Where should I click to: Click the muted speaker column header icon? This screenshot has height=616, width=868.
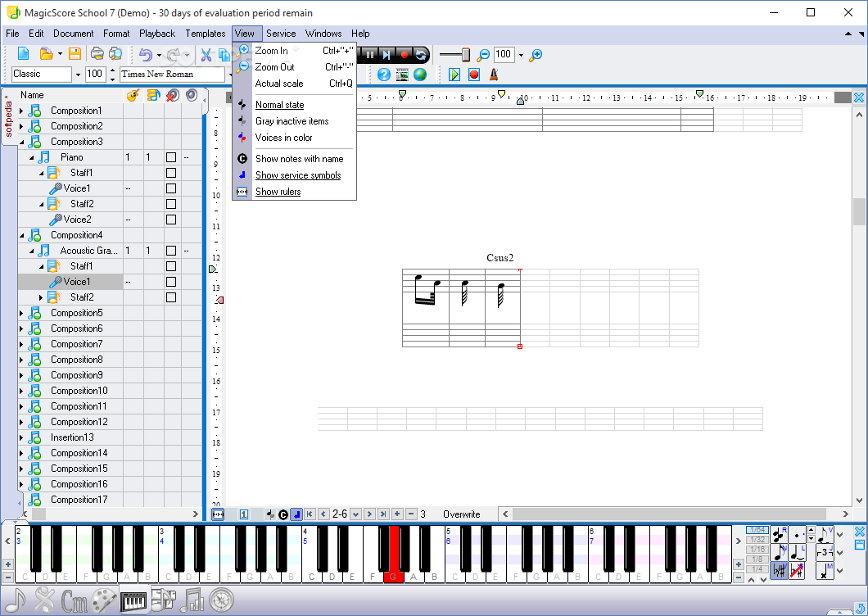click(172, 95)
